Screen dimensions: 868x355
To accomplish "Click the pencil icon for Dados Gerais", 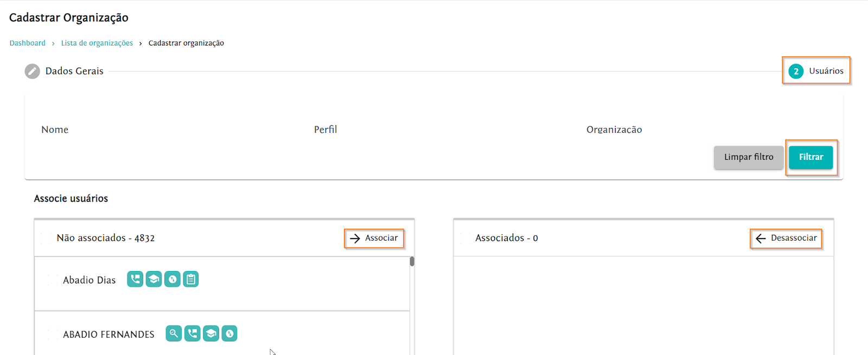I will 33,72.
